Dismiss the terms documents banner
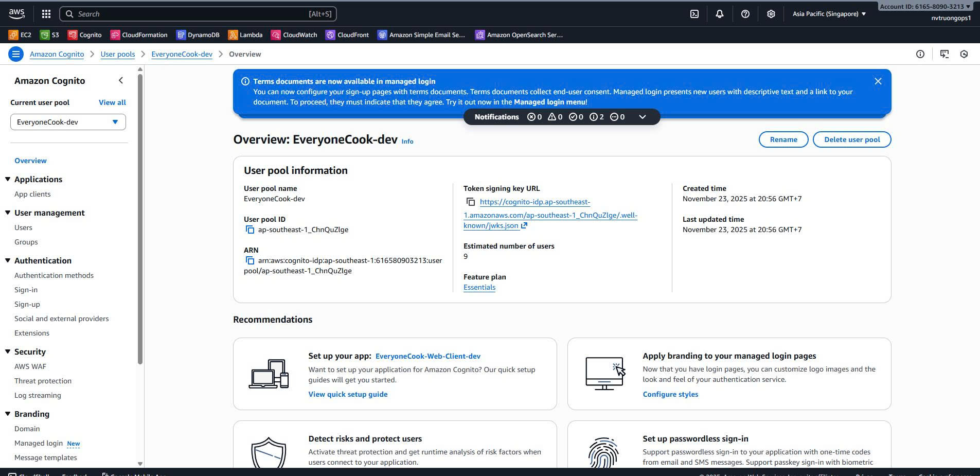980x476 pixels. [x=878, y=81]
